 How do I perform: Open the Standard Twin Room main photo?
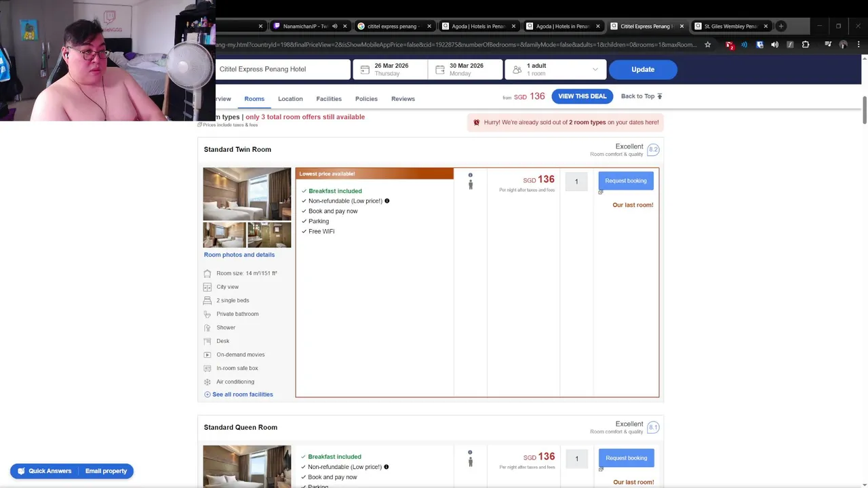pyautogui.click(x=247, y=194)
